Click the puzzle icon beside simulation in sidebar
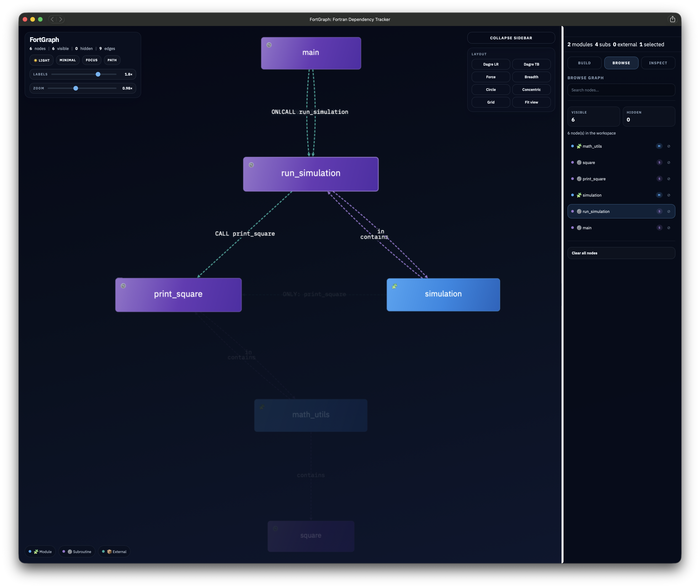 [579, 195]
